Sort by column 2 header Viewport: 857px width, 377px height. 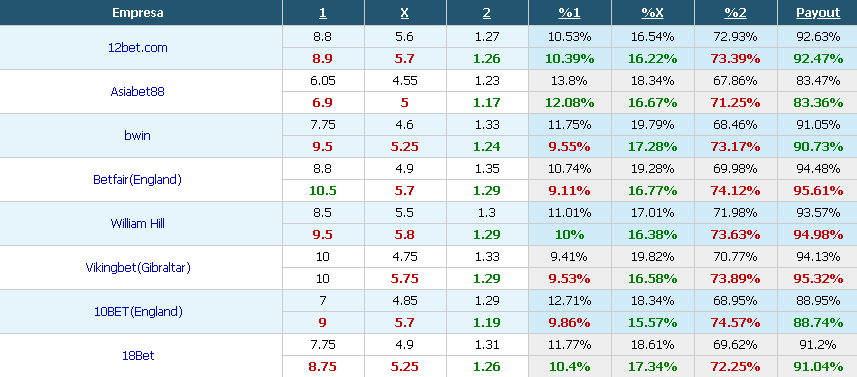486,13
